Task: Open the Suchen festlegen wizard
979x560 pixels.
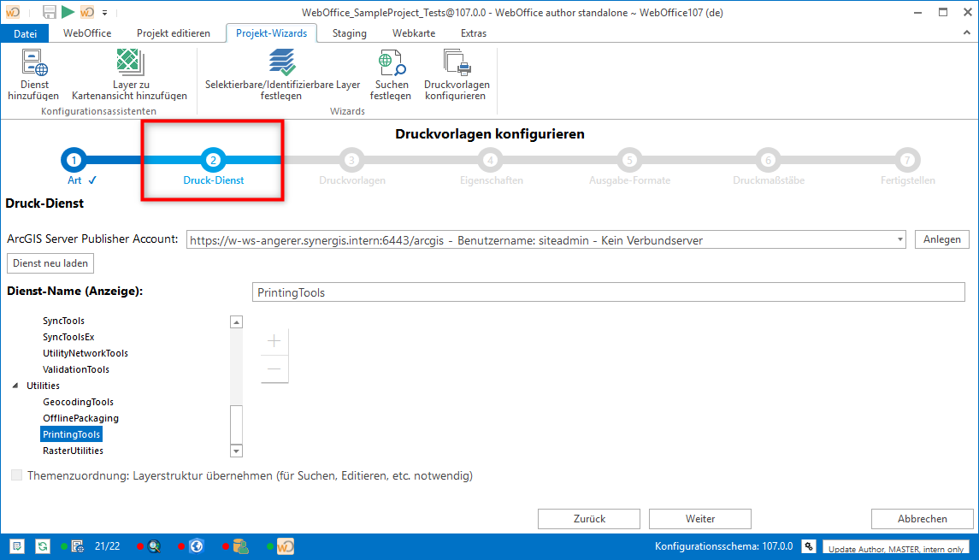Action: coord(390,64)
